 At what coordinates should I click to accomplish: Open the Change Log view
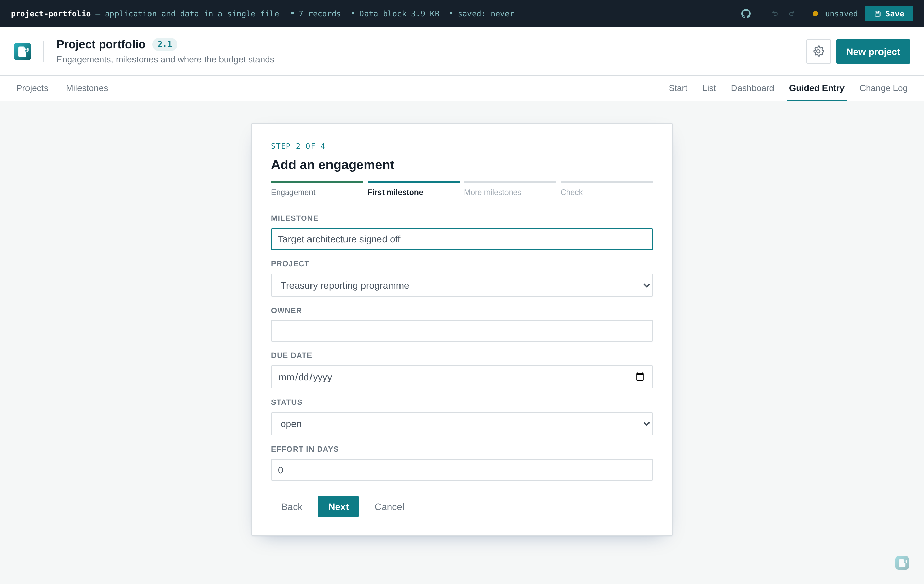[x=883, y=88]
